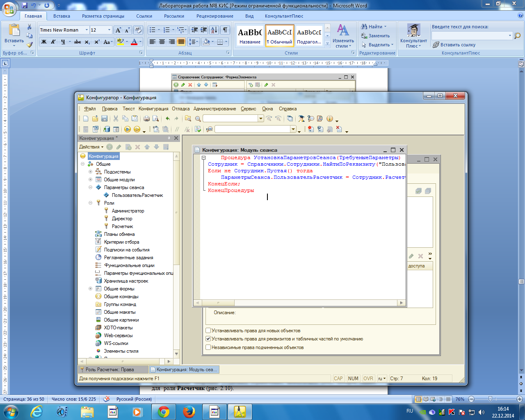Open text highlight color picker in Word

(x=127, y=42)
